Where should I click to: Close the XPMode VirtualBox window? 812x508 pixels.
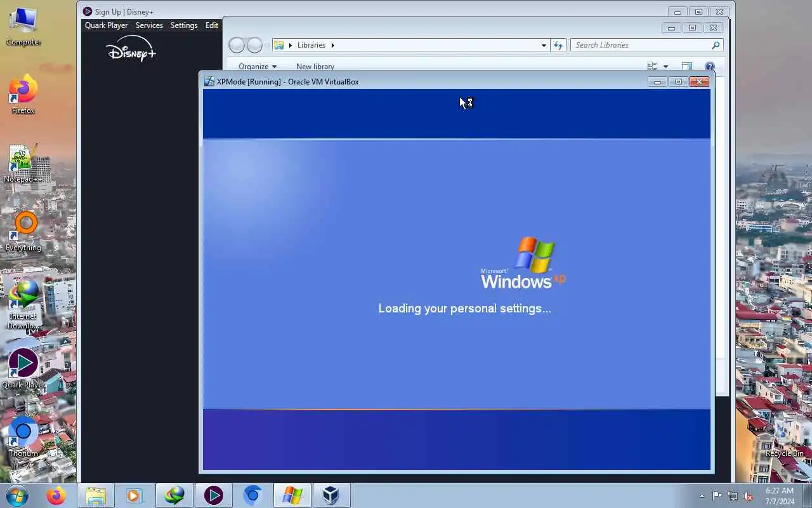pos(699,81)
